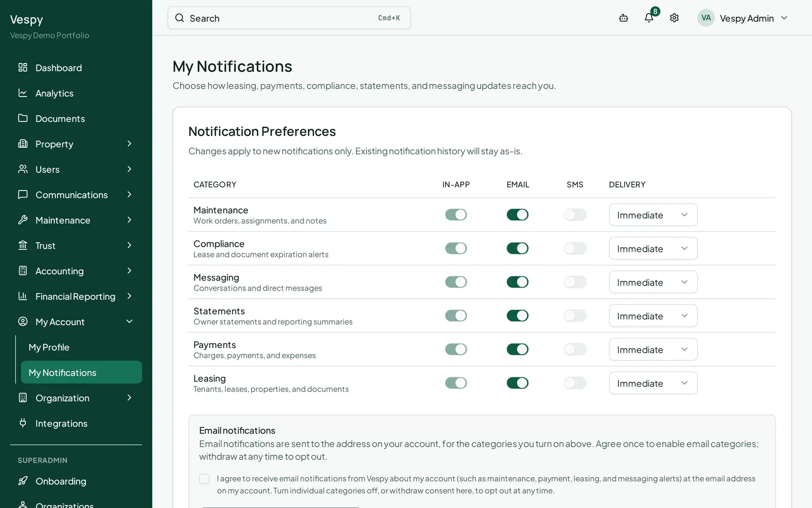Click the Analytics chart icon
Viewport: 812px width, 508px height.
[23, 93]
